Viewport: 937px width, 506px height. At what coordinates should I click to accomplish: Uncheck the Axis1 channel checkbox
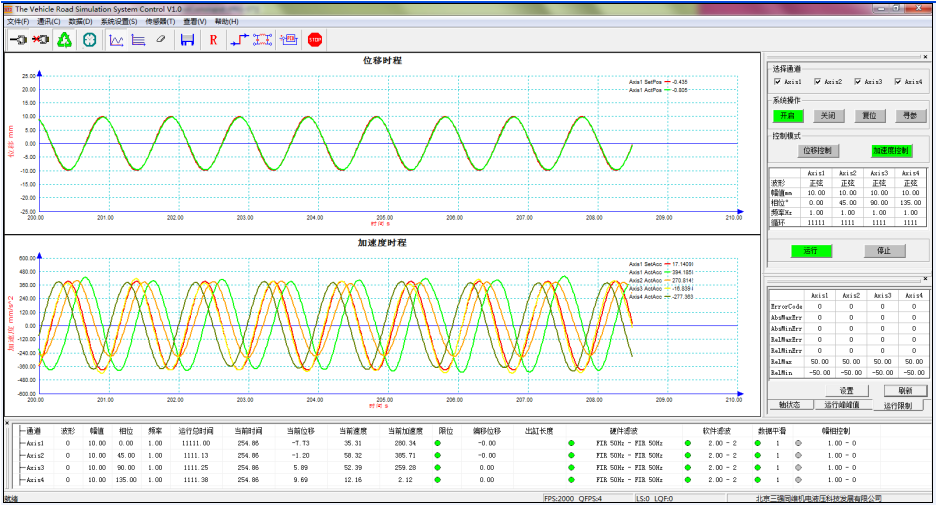778,82
